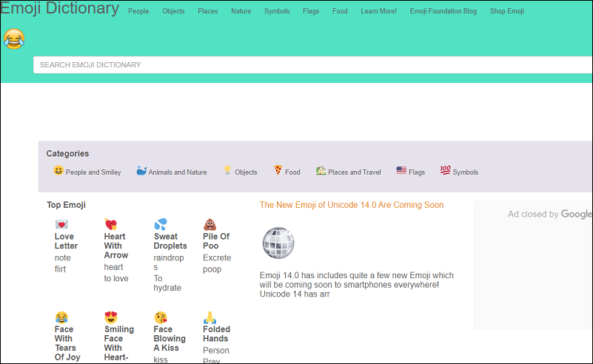Open the Face Blowing A Kiss title

tap(170, 339)
